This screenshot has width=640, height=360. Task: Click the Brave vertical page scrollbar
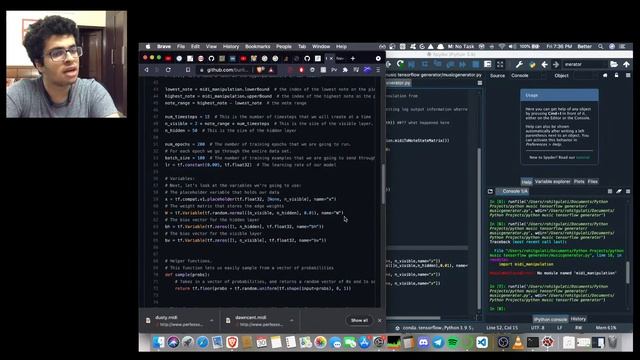tap(383, 184)
